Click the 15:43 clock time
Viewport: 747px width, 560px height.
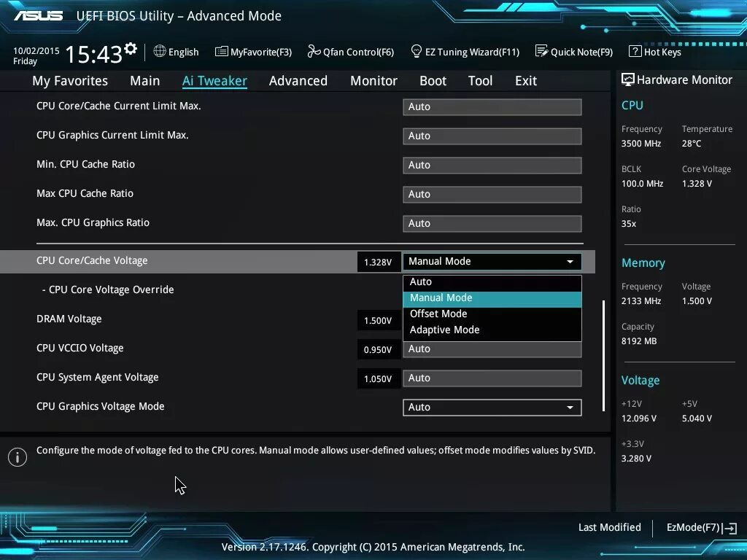[x=93, y=54]
